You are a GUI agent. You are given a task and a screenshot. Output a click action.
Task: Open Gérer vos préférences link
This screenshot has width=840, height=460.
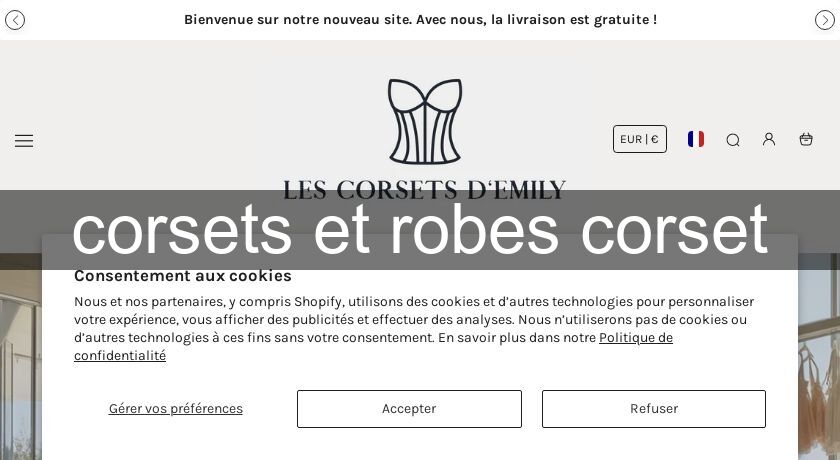tap(176, 409)
